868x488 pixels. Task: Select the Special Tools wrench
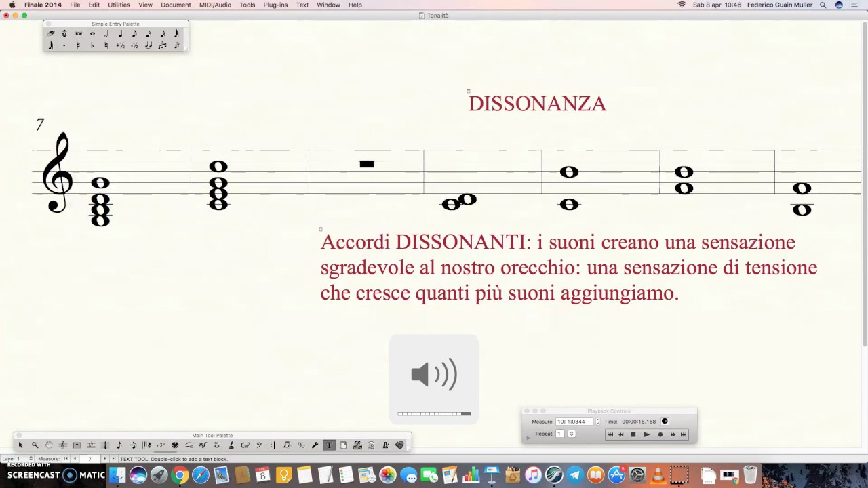315,445
